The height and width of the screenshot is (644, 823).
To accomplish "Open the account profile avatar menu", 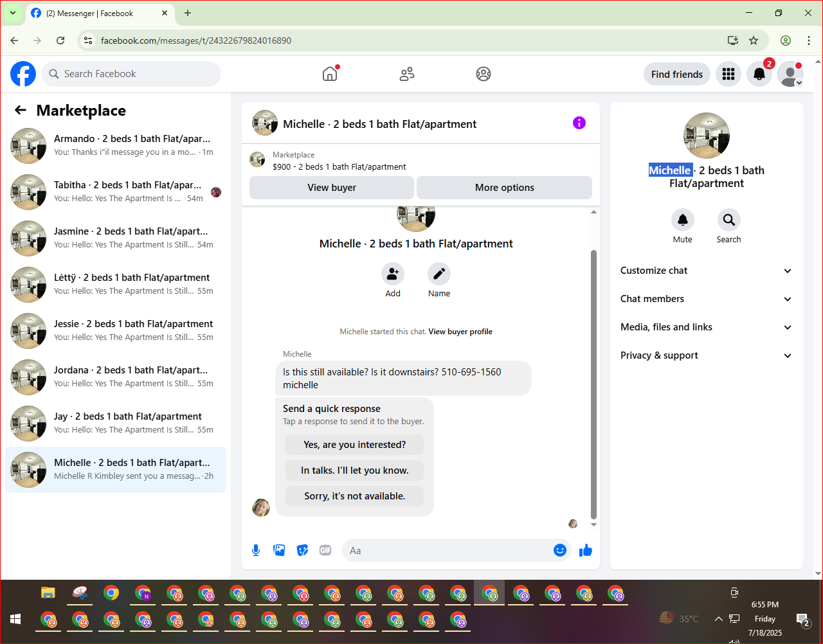I will click(790, 74).
